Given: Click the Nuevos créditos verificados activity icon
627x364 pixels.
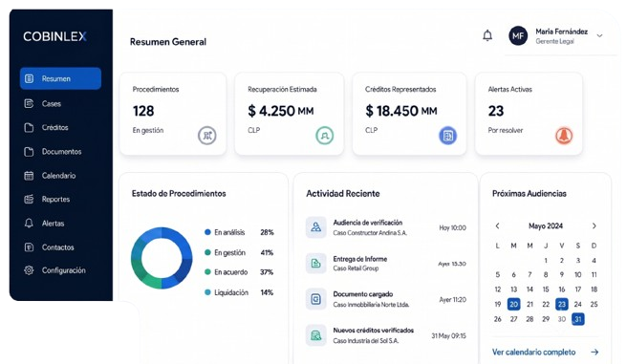Looking at the screenshot, I should click(x=316, y=334).
